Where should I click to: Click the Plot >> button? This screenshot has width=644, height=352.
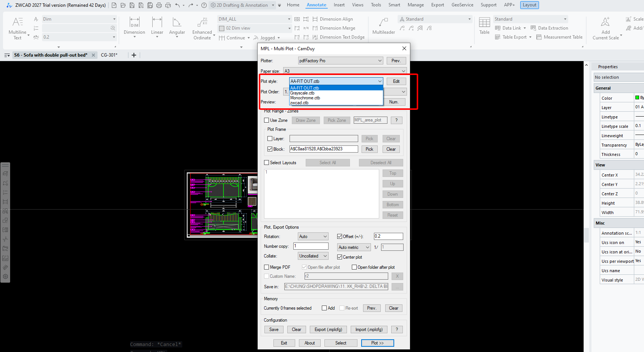point(377,343)
